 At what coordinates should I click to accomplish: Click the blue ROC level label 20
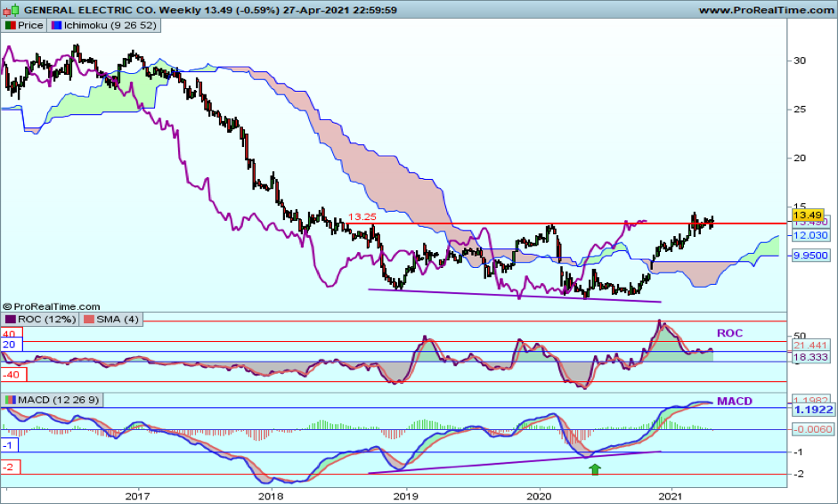[11, 345]
